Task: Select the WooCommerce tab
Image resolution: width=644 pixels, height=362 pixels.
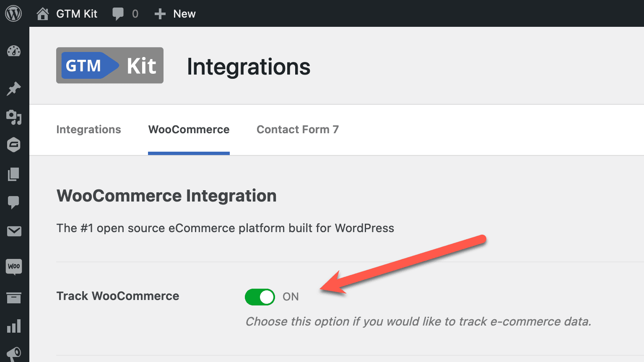Action: [189, 129]
